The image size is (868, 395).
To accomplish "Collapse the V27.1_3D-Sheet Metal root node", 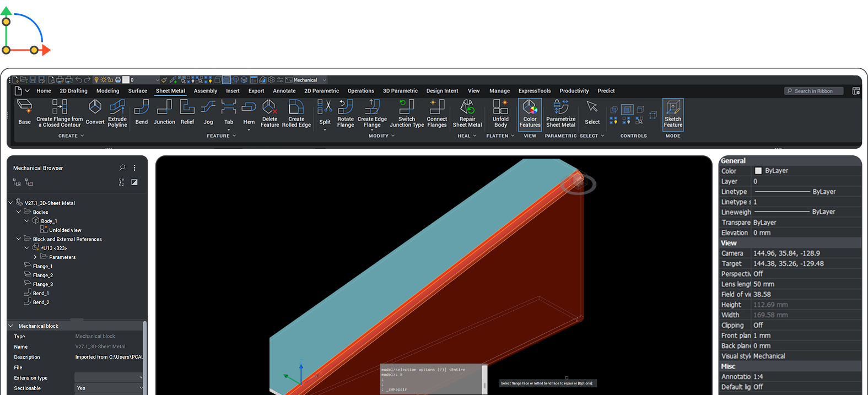I will tap(10, 203).
